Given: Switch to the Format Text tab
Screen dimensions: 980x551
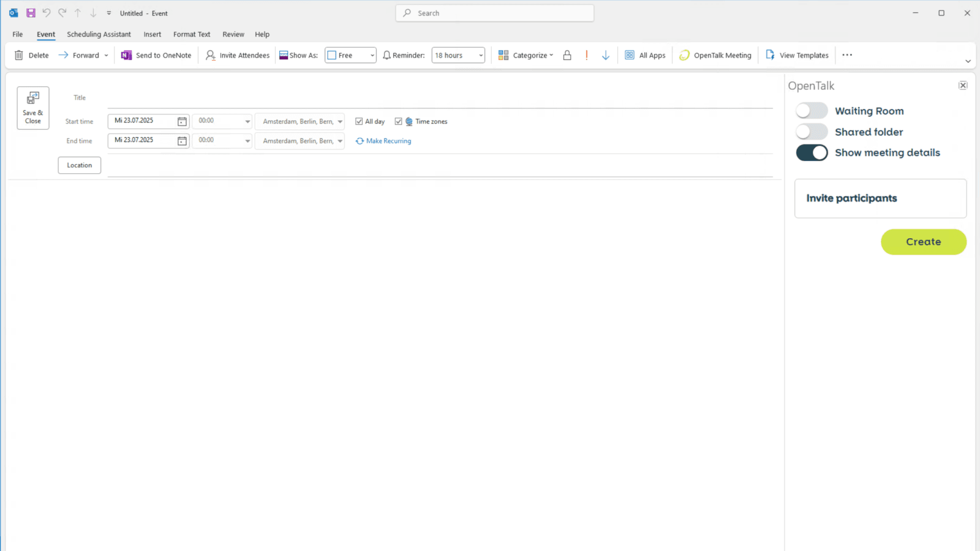Looking at the screenshot, I should click(191, 34).
